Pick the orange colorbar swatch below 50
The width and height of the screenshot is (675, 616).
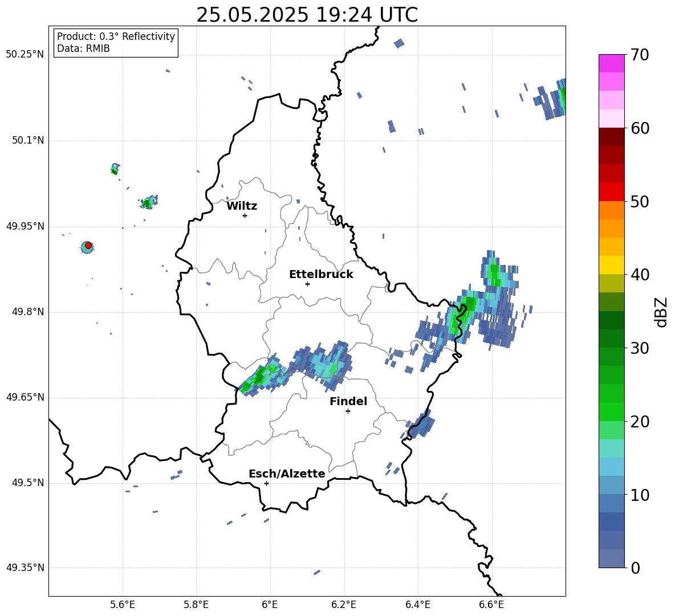tap(611, 210)
